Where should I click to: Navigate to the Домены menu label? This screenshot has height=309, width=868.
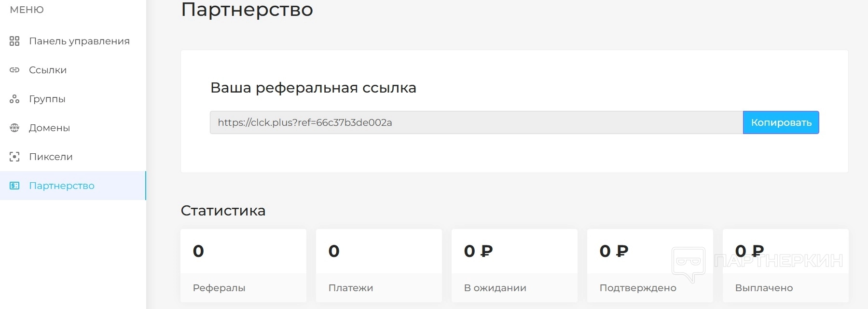[49, 128]
